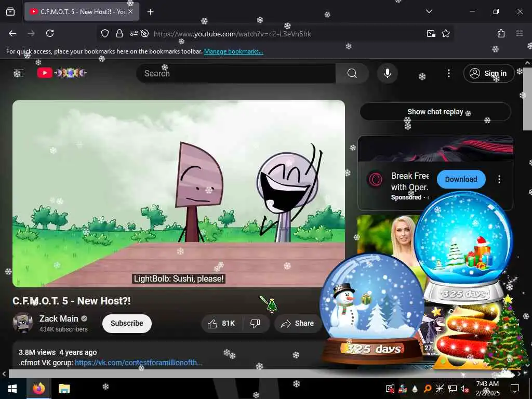
Task: Click the YouTube Search field
Action: [x=236, y=73]
